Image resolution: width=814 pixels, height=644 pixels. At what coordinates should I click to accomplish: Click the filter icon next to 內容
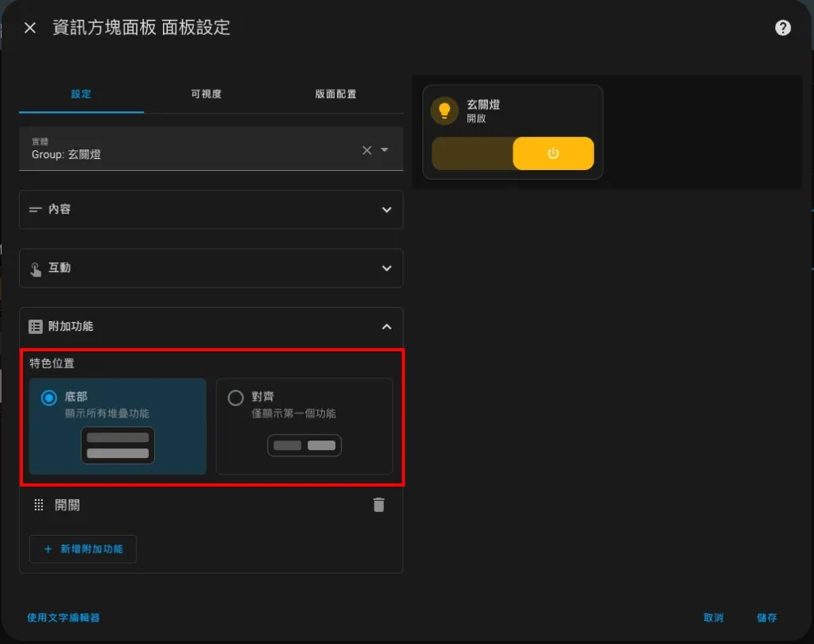click(x=36, y=209)
